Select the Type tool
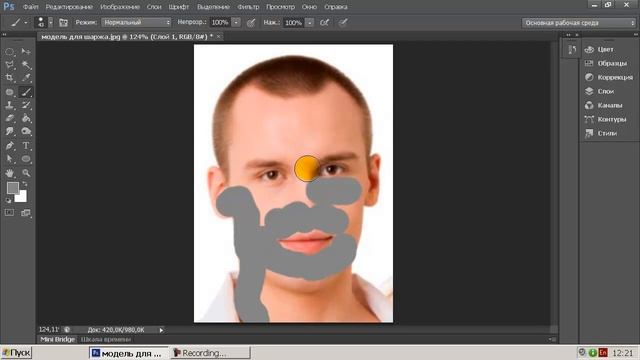The image size is (640, 360). click(x=26, y=146)
